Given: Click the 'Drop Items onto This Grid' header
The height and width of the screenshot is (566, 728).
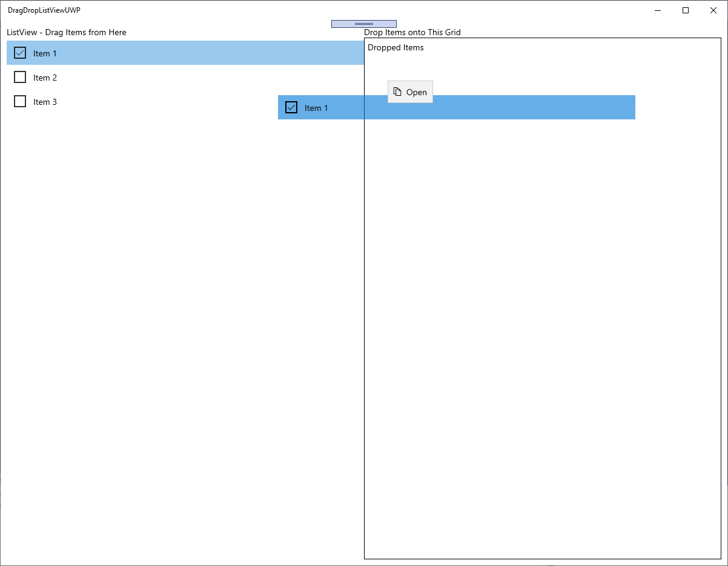Looking at the screenshot, I should click(412, 32).
